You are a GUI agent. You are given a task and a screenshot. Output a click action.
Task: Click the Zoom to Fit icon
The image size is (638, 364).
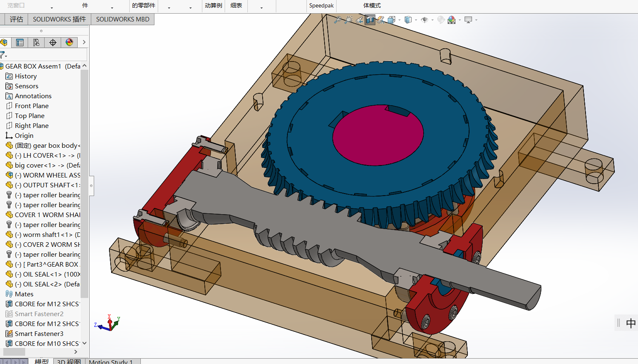pos(338,20)
